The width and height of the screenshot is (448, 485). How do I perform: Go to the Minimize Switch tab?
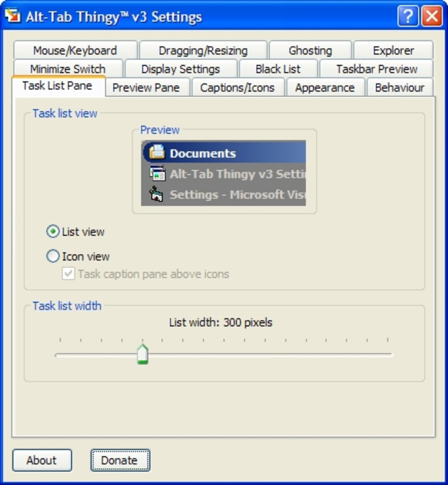[68, 69]
